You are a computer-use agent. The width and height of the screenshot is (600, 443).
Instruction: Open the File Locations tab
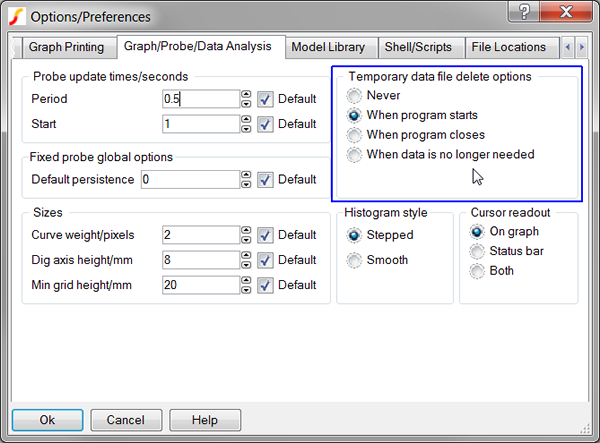coord(509,47)
